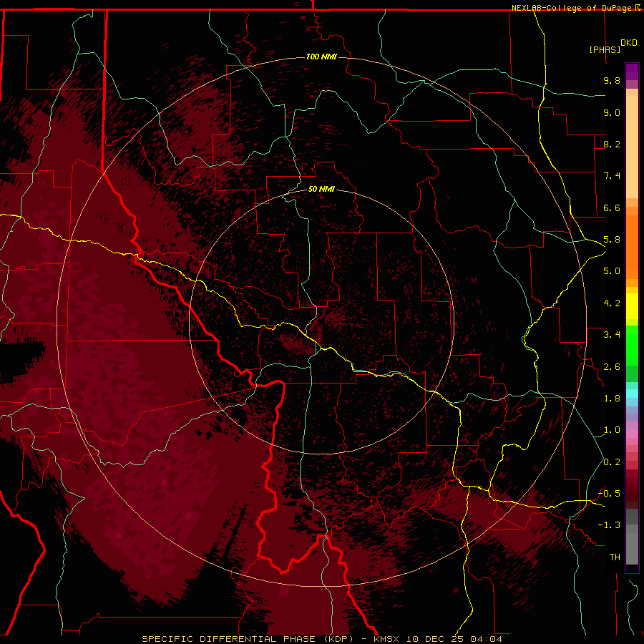Screen dimensions: 644x644
Task: Select the 6.6 scale value
Action: click(x=612, y=208)
